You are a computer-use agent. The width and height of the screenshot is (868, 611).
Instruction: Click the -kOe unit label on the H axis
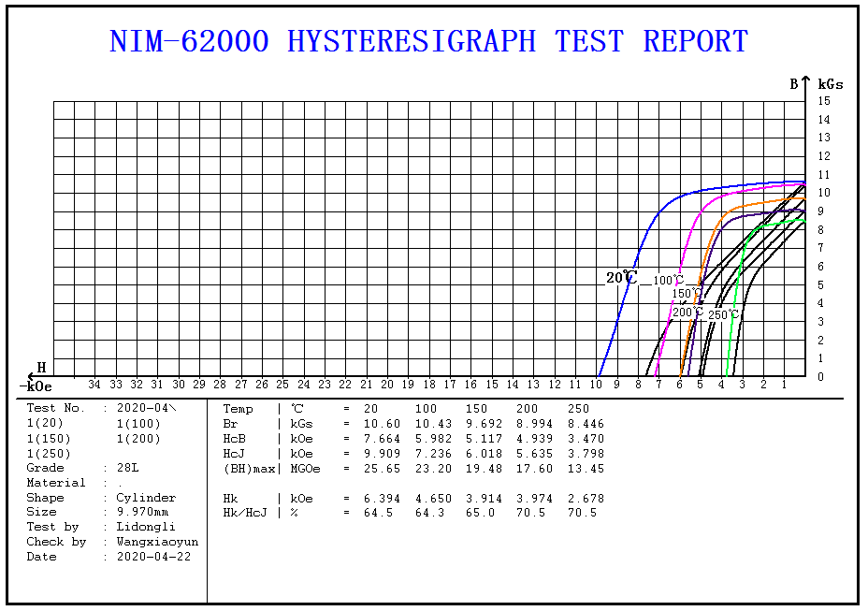(x=37, y=386)
